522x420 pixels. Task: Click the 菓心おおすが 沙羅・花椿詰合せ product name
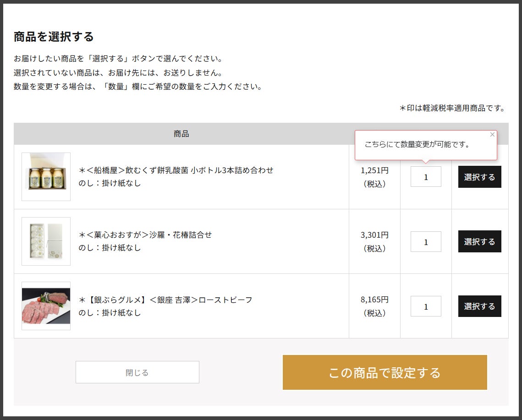145,235
